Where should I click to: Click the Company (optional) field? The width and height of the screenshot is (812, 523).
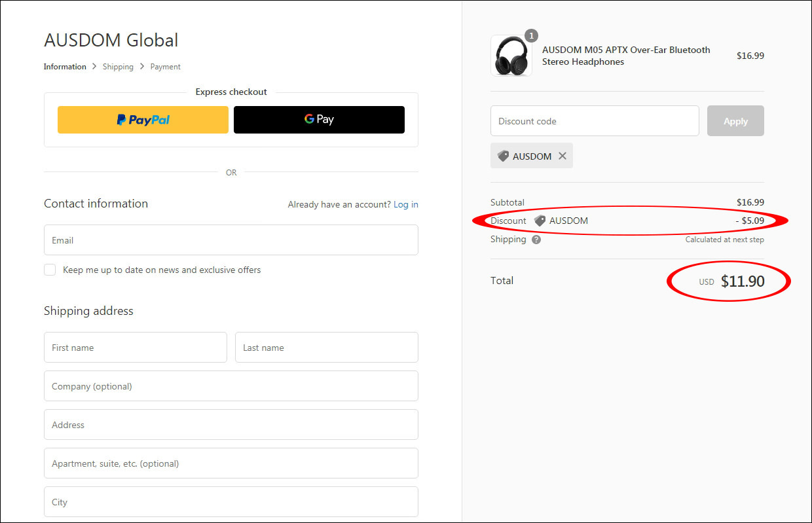[x=231, y=386]
